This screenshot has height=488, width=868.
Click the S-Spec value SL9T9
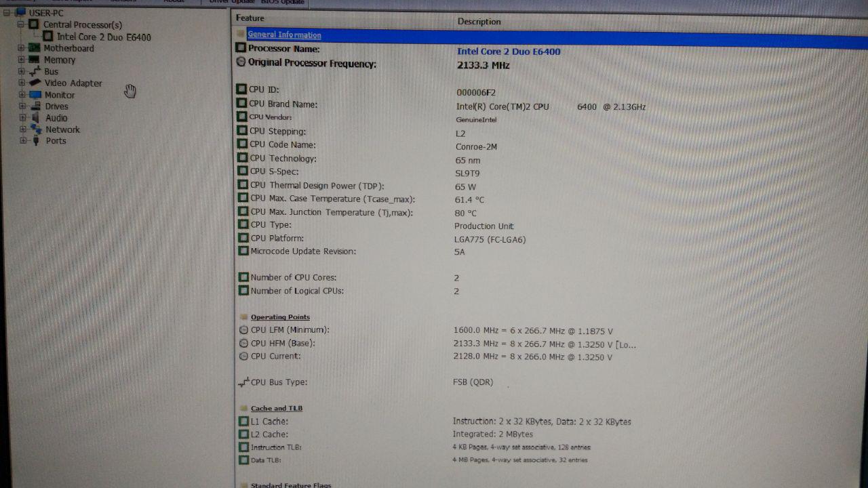(467, 174)
